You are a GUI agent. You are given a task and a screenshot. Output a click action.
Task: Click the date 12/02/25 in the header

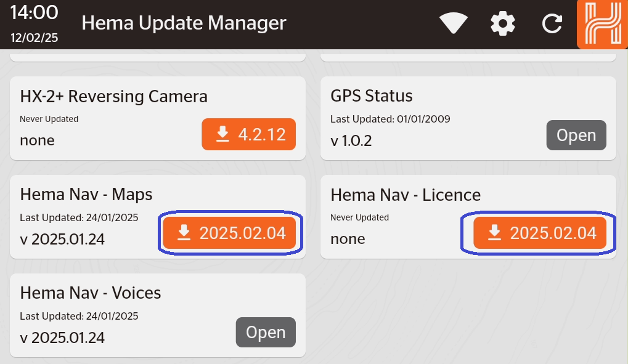(34, 37)
